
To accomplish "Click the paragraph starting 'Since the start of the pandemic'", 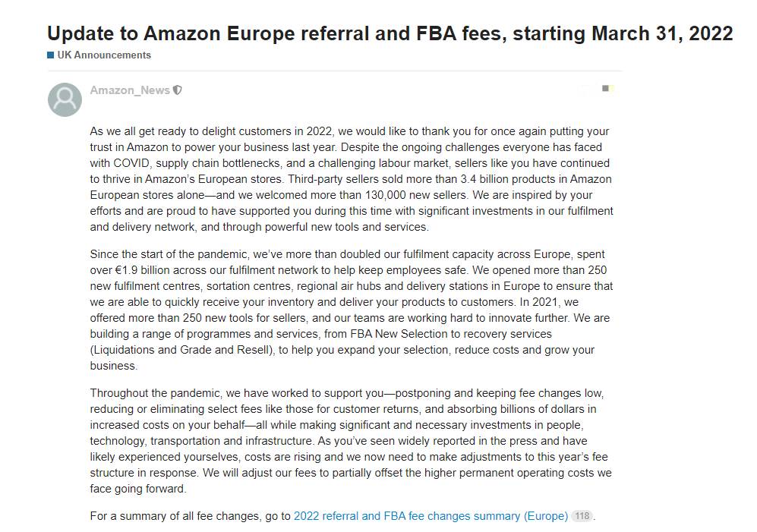I will click(x=352, y=310).
